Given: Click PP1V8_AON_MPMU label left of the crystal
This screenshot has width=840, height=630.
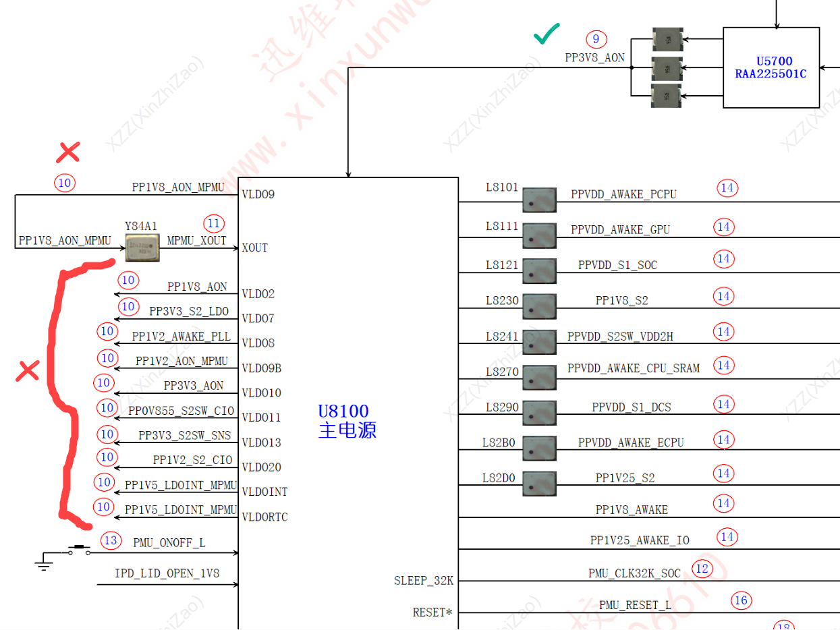Looking at the screenshot, I should [65, 241].
